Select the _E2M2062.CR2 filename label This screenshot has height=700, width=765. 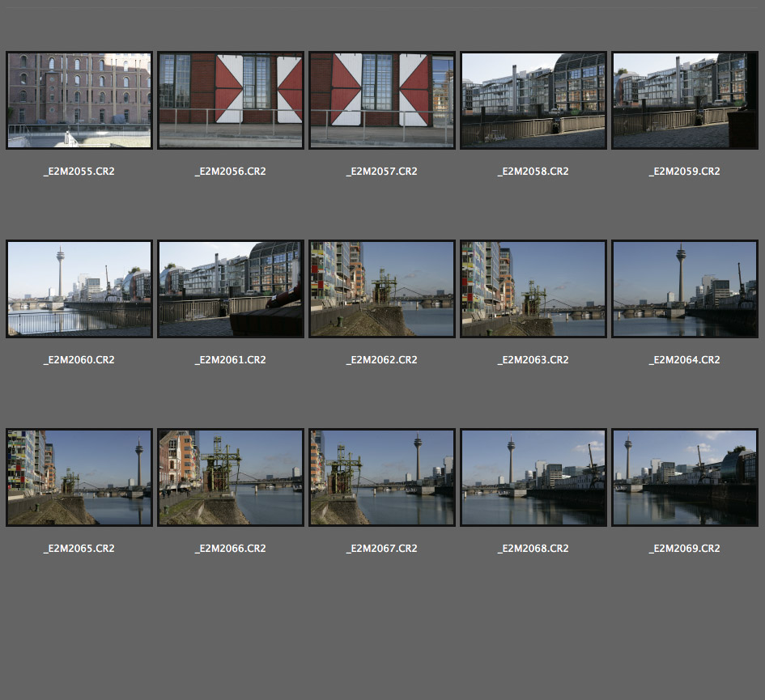tap(381, 360)
